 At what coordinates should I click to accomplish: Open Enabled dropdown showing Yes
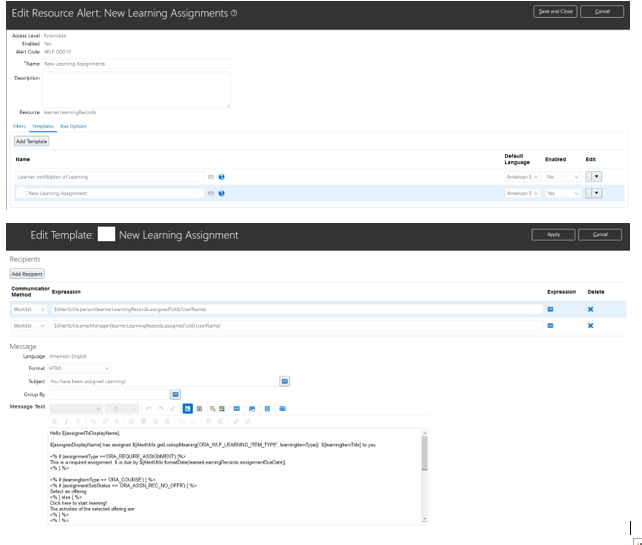coord(563,193)
